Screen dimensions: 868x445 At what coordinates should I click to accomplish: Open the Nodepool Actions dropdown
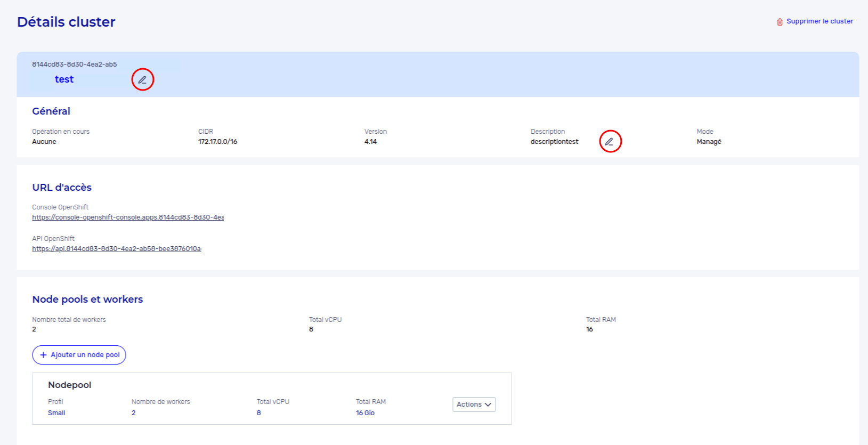tap(474, 404)
